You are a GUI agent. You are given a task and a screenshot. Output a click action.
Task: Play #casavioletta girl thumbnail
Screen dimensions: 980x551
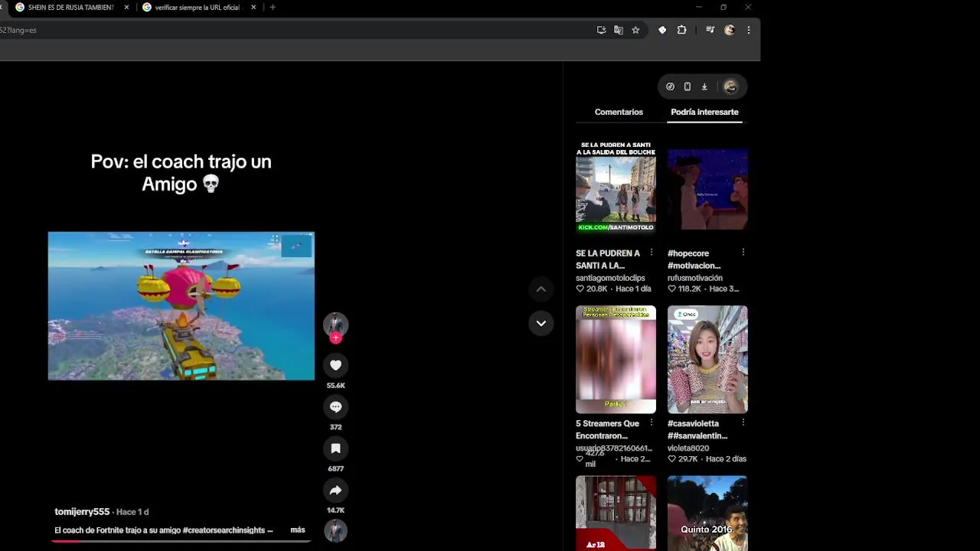pos(707,360)
